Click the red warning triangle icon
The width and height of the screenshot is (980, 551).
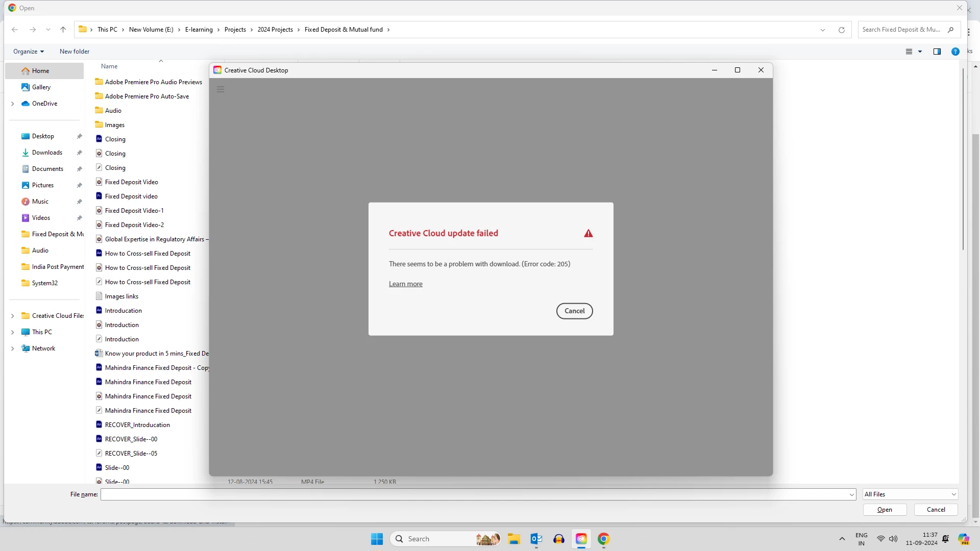588,234
